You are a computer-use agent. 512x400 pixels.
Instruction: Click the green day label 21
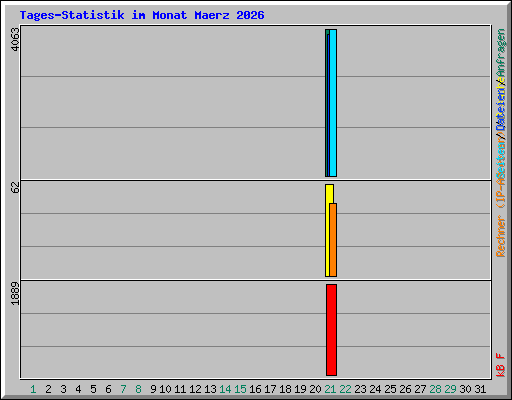coord(330,389)
